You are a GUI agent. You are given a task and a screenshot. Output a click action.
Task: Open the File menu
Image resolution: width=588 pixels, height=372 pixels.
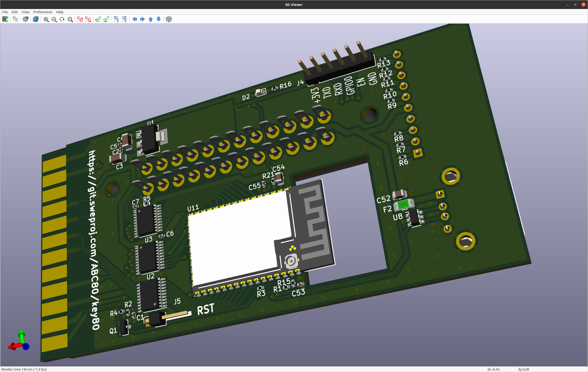point(5,12)
